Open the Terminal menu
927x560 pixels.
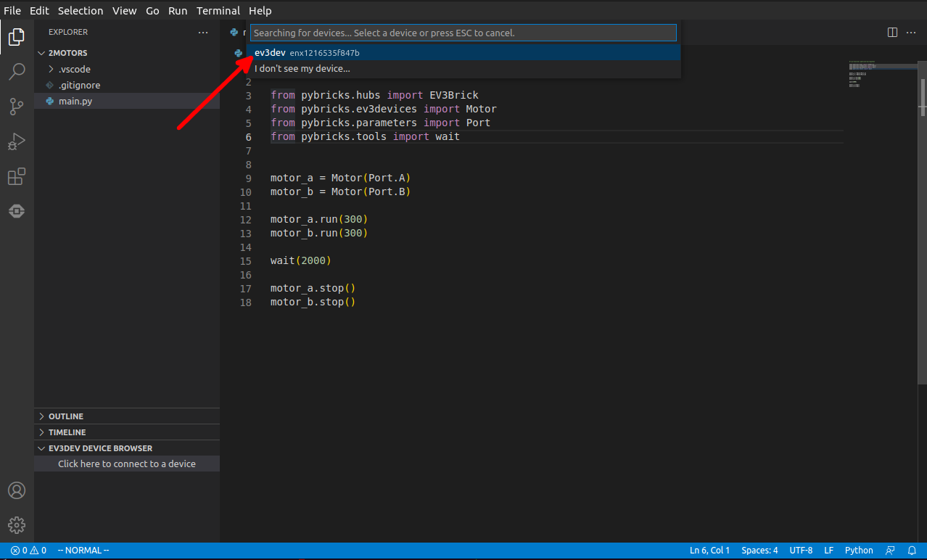click(x=218, y=11)
